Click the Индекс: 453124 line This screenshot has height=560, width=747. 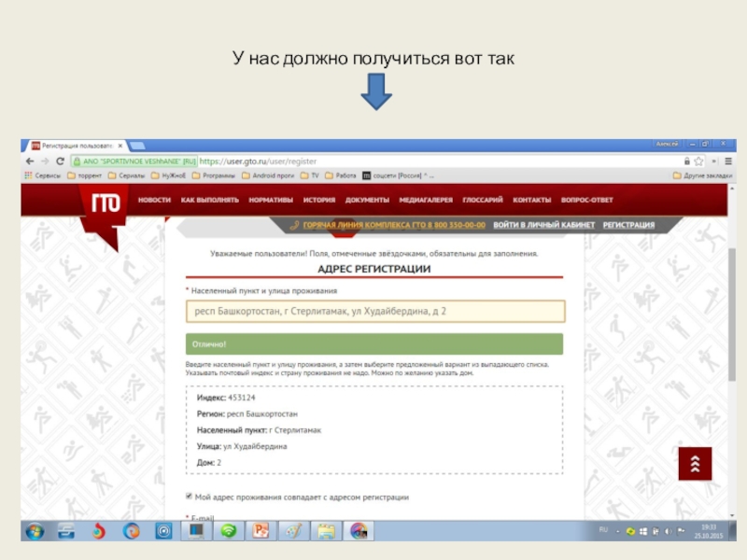226,398
